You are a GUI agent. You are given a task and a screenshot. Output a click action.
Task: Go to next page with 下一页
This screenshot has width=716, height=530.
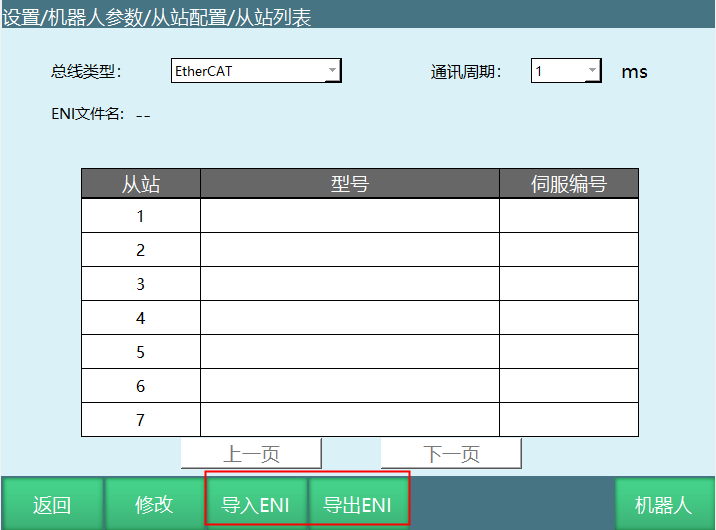tap(451, 455)
